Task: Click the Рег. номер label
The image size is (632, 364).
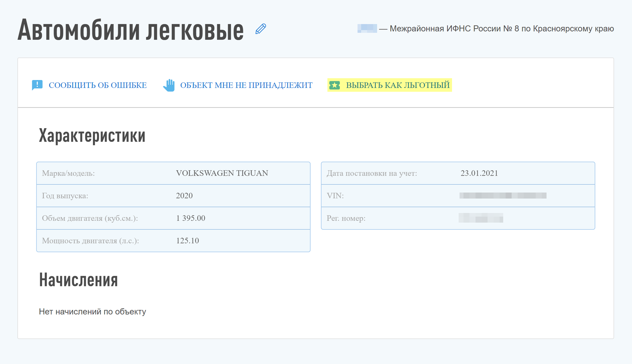Action: click(346, 218)
